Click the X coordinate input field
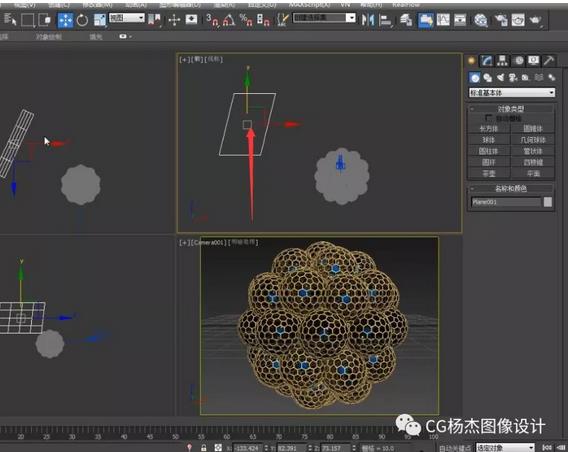Image resolution: width=568 pixels, height=452 pixels. (247, 448)
